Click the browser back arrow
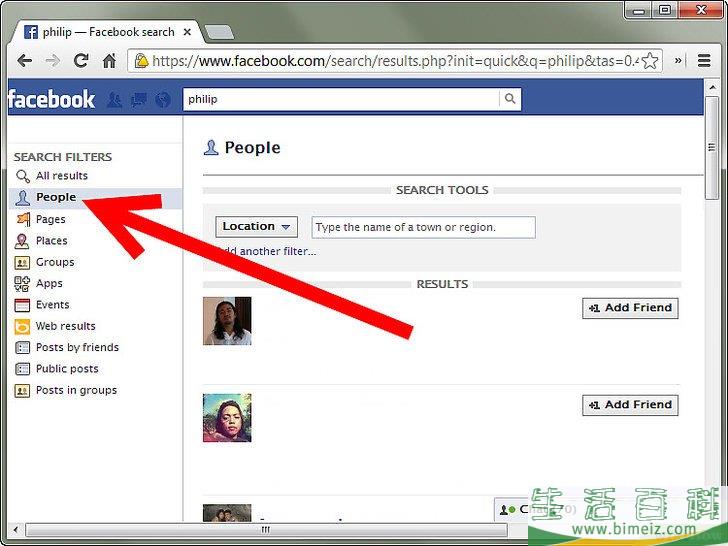 [24, 60]
